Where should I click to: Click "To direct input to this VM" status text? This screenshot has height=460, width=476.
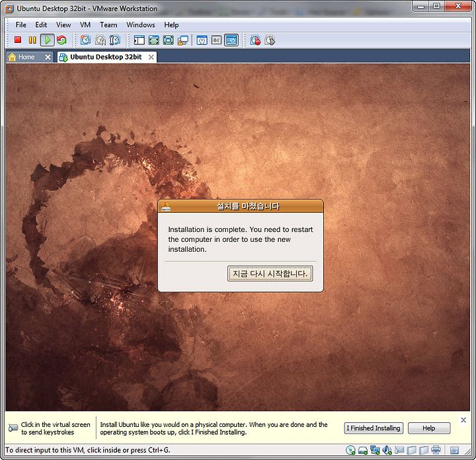(88, 450)
